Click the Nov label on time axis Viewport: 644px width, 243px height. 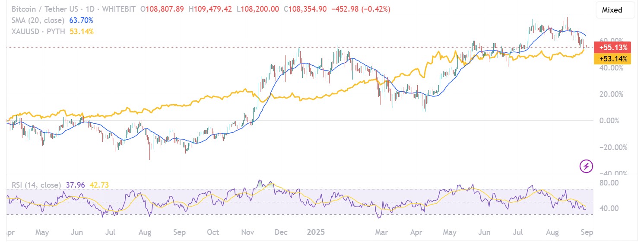(247, 232)
